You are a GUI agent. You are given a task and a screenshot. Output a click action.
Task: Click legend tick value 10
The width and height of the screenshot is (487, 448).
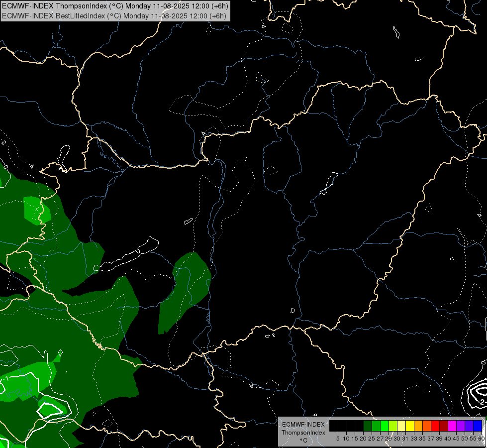click(346, 439)
